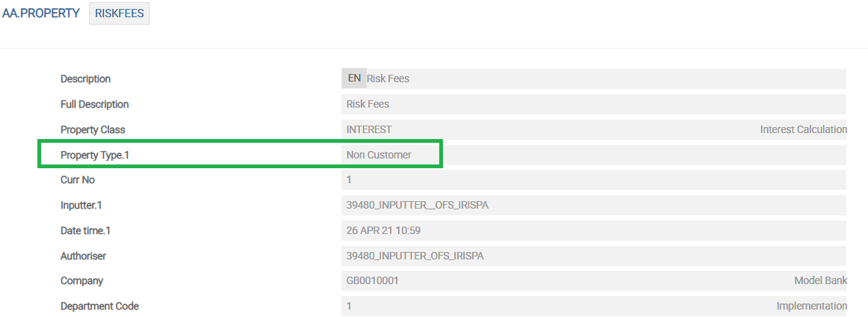Select the Company field GB0010001
Image resolution: width=868 pixels, height=317 pixels.
(x=524, y=281)
